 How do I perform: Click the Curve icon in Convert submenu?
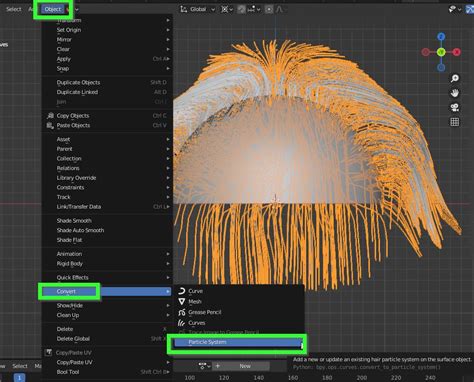pyautogui.click(x=182, y=291)
